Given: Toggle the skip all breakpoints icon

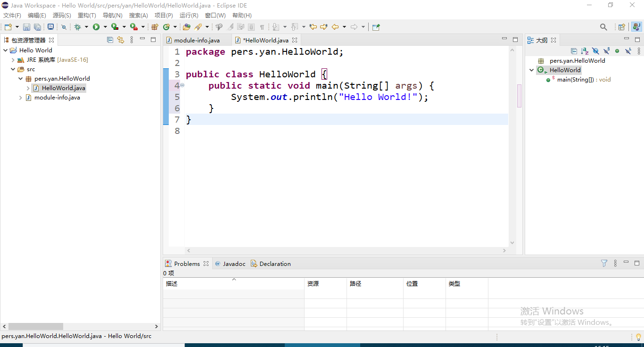Looking at the screenshot, I should click(x=64, y=27).
